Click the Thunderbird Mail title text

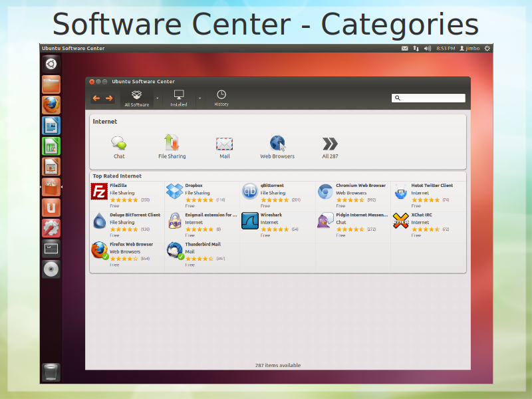tap(203, 244)
